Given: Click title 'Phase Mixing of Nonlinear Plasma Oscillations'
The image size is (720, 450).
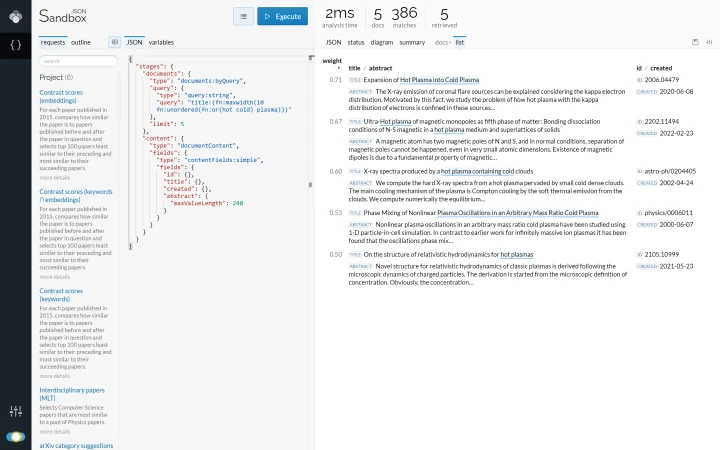Looking at the screenshot, I should point(481,213).
